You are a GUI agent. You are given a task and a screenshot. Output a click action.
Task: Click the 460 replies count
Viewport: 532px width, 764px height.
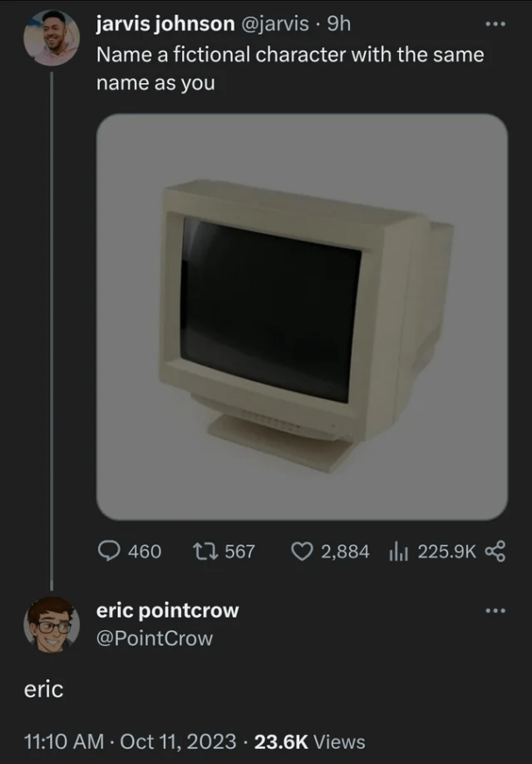click(x=144, y=550)
